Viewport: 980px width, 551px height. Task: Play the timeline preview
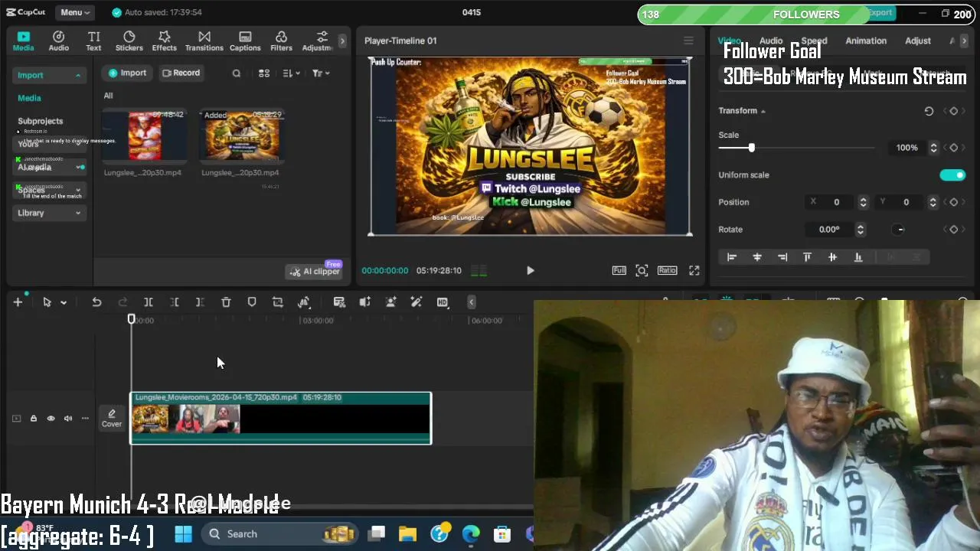(530, 270)
